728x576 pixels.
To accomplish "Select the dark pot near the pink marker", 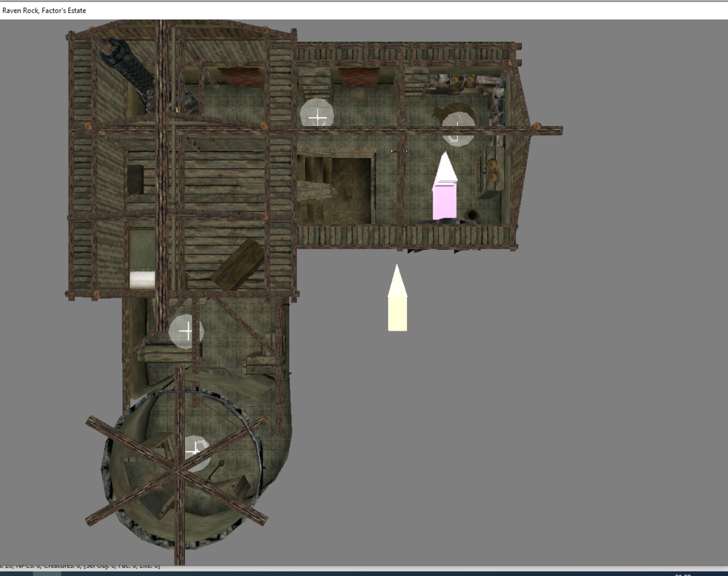I will tap(472, 216).
